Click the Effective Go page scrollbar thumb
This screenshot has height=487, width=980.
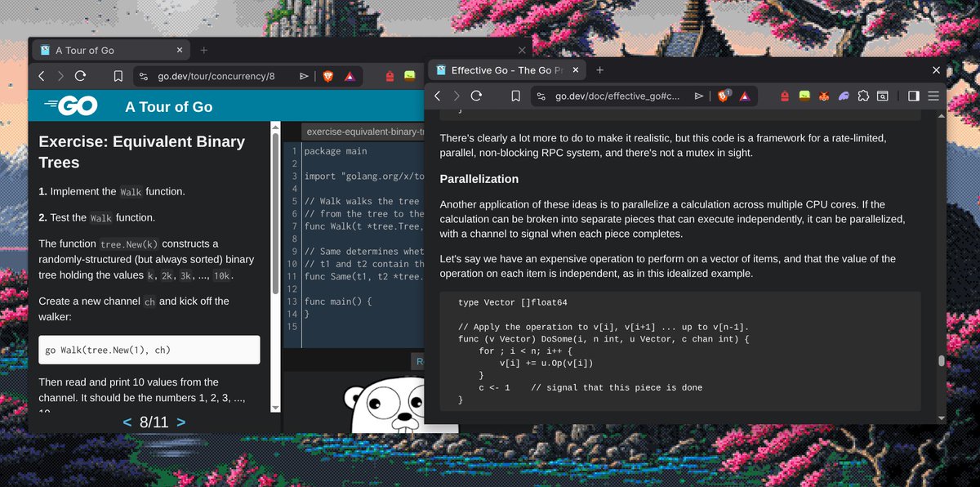pyautogui.click(x=941, y=360)
